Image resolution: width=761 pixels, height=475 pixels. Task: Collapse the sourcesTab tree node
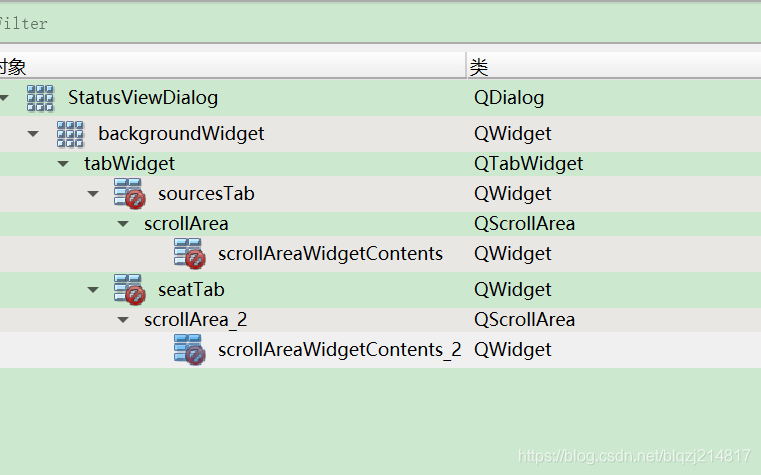(x=93, y=194)
